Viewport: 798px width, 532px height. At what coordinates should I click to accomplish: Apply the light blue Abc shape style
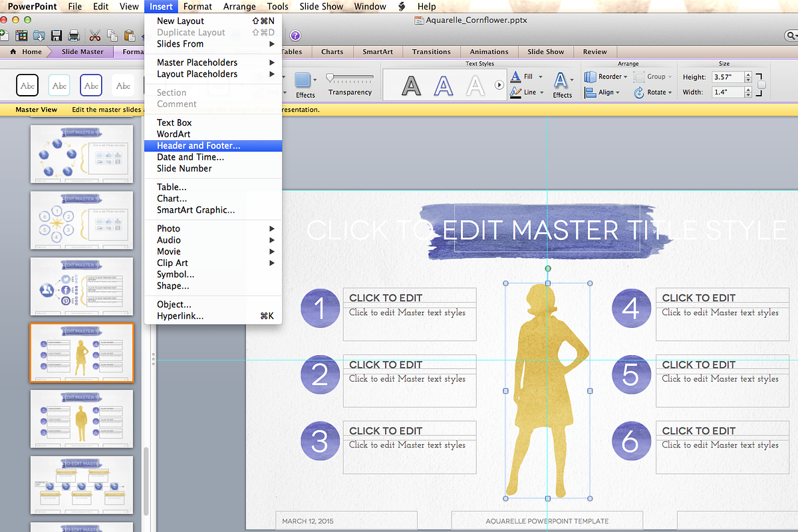click(59, 85)
